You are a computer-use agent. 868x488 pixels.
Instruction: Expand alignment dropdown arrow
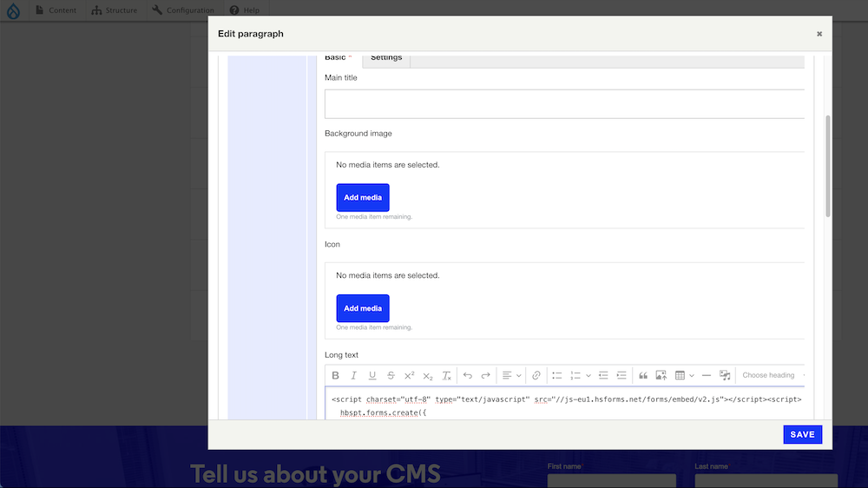coord(519,375)
